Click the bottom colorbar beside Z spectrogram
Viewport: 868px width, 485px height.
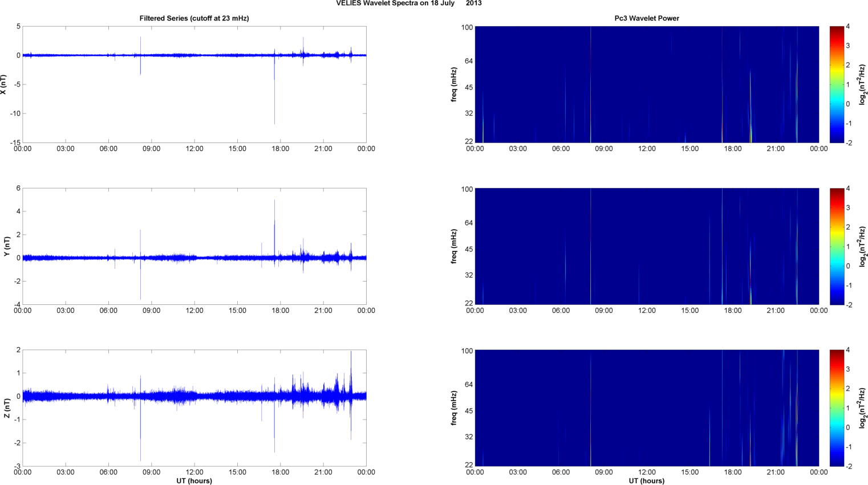[x=836, y=408]
